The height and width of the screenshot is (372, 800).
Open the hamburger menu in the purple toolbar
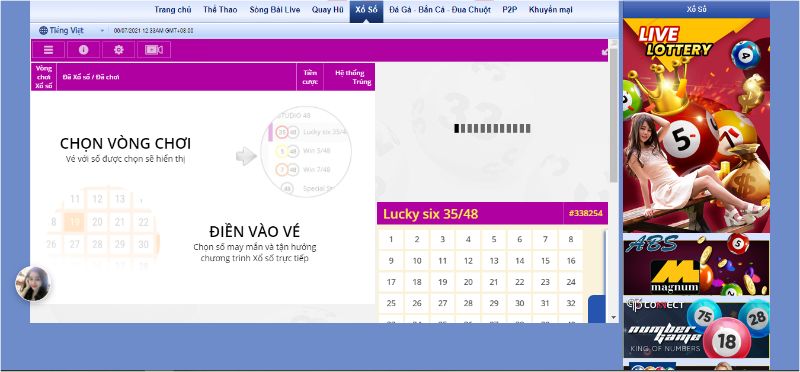pyautogui.click(x=48, y=49)
